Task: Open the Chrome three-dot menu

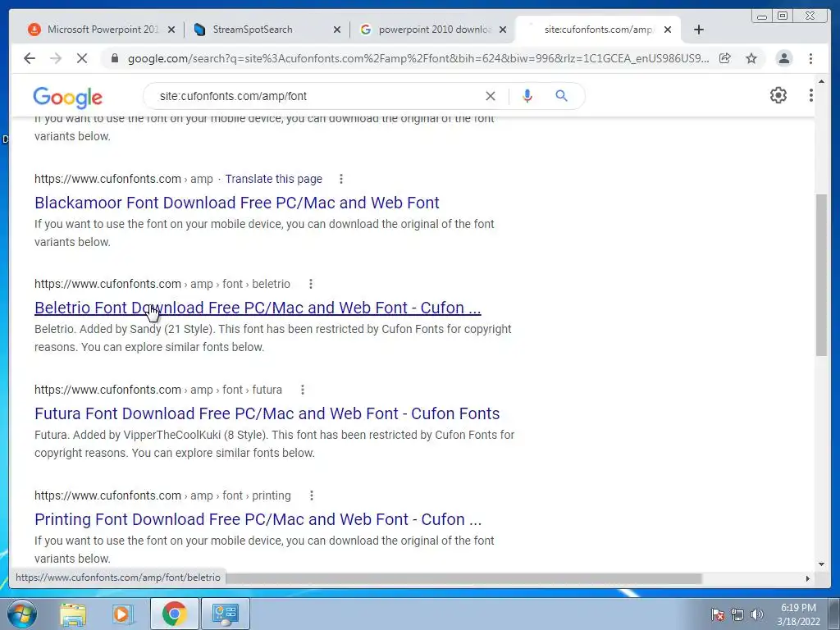Action: tap(811, 58)
